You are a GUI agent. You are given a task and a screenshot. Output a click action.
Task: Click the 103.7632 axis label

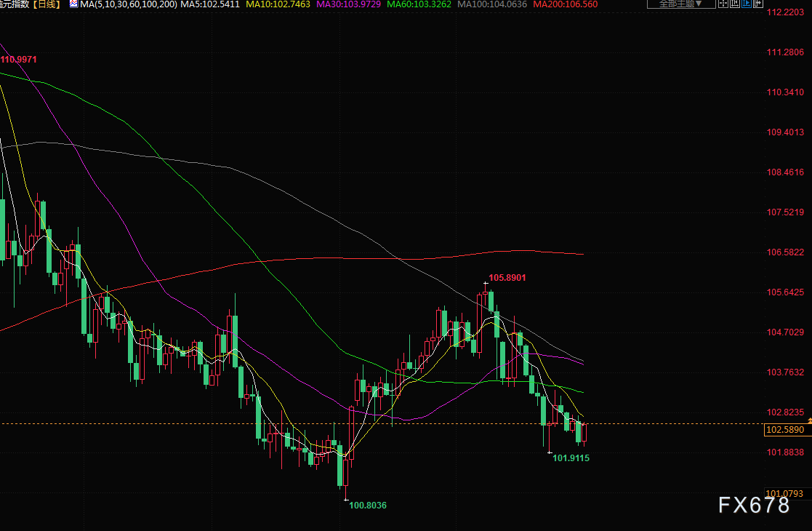tap(785, 372)
